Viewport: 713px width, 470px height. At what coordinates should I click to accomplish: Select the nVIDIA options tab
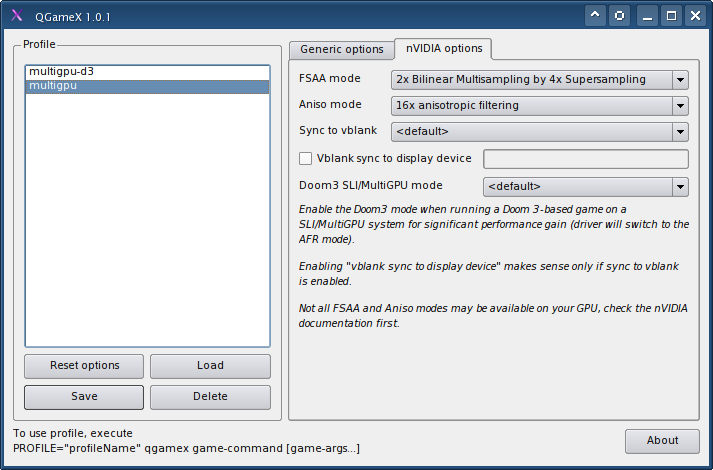pyautogui.click(x=444, y=48)
